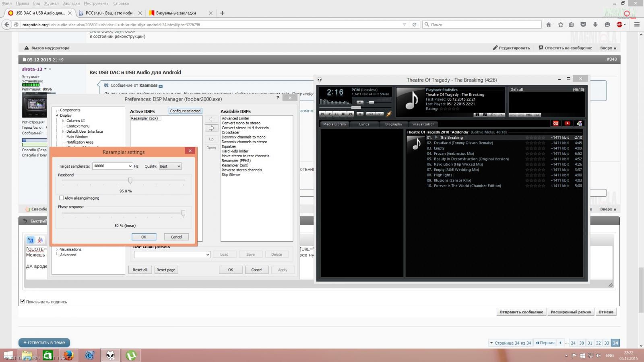
Task: Switch to the PCCar.ru browser tab
Action: (x=111, y=13)
